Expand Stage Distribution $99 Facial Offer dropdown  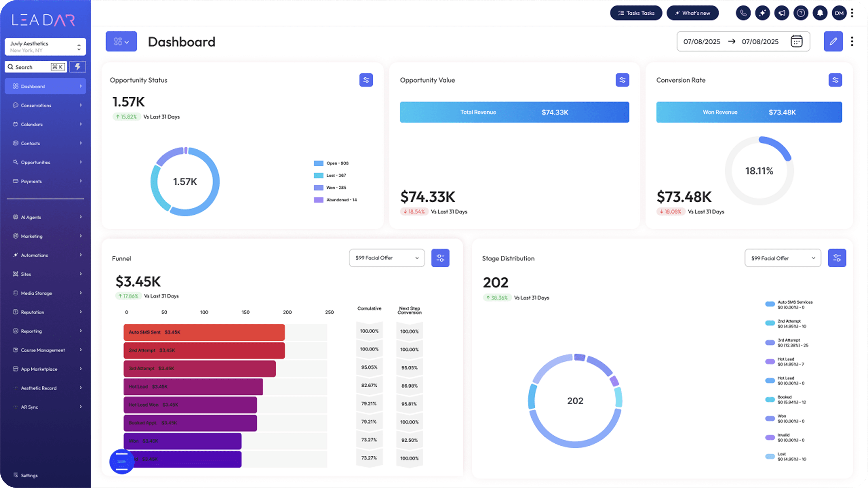coord(782,258)
